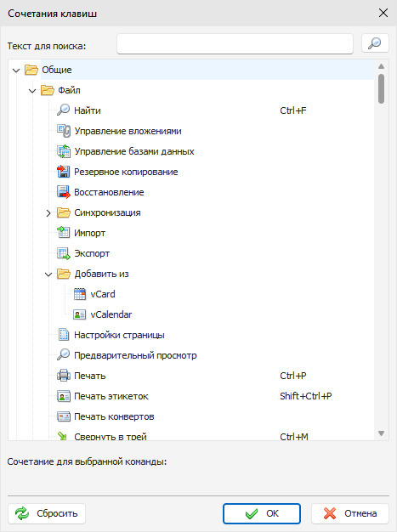This screenshot has width=397, height=532.
Task: Select the Печать конвертов row
Action: (114, 416)
